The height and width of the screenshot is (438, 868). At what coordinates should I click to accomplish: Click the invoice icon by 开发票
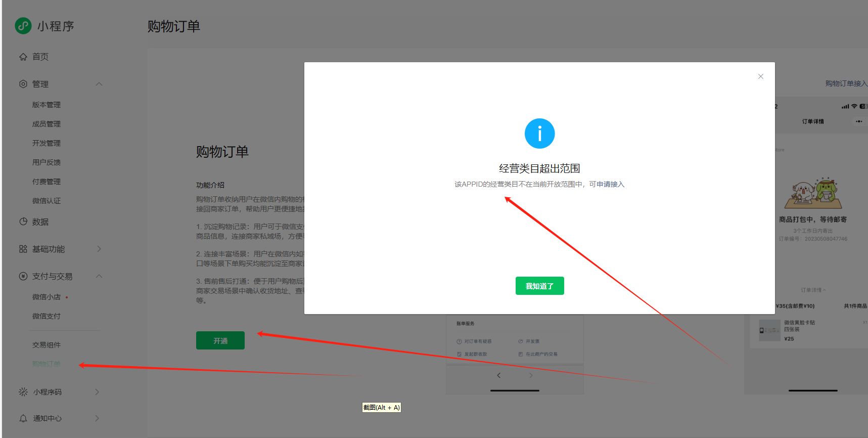click(521, 341)
